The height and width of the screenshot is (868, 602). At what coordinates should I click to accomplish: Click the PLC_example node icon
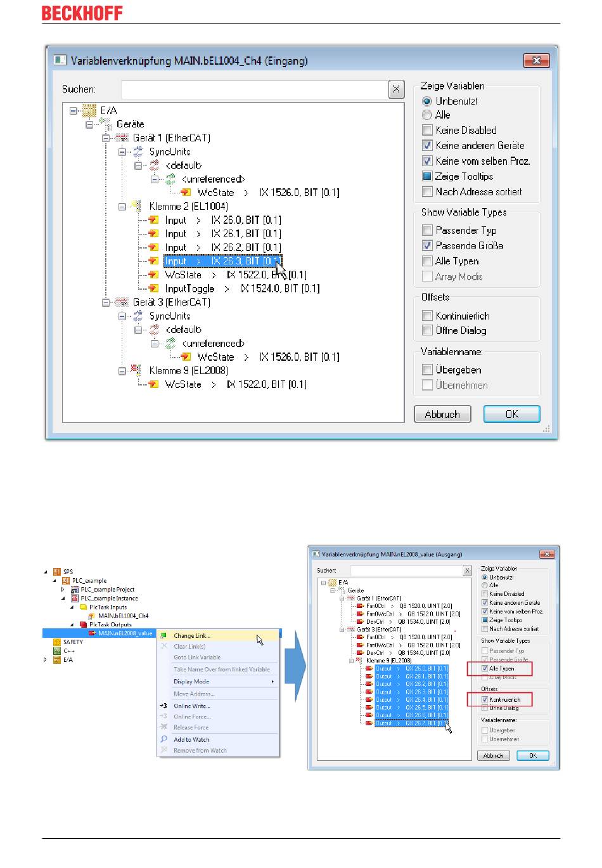pos(66,580)
